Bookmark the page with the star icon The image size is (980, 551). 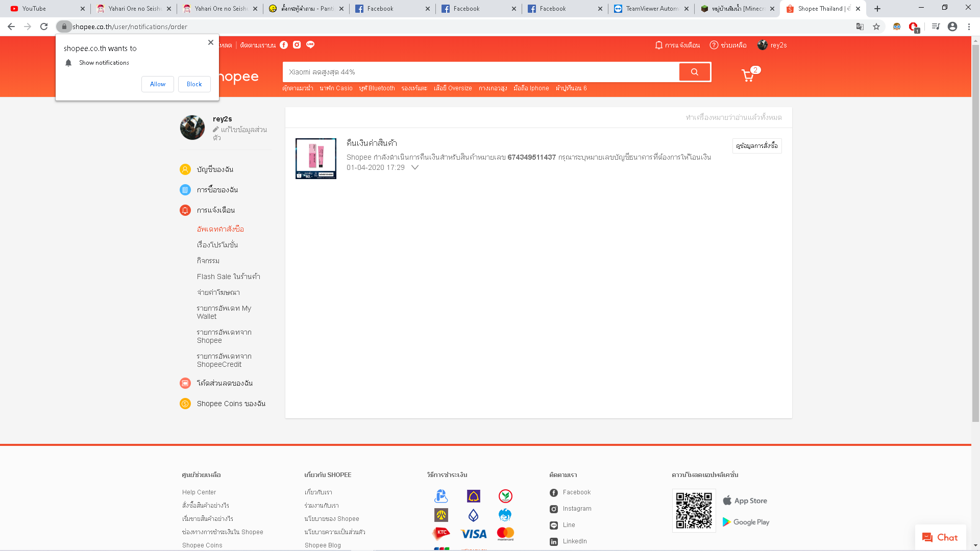[x=876, y=27]
